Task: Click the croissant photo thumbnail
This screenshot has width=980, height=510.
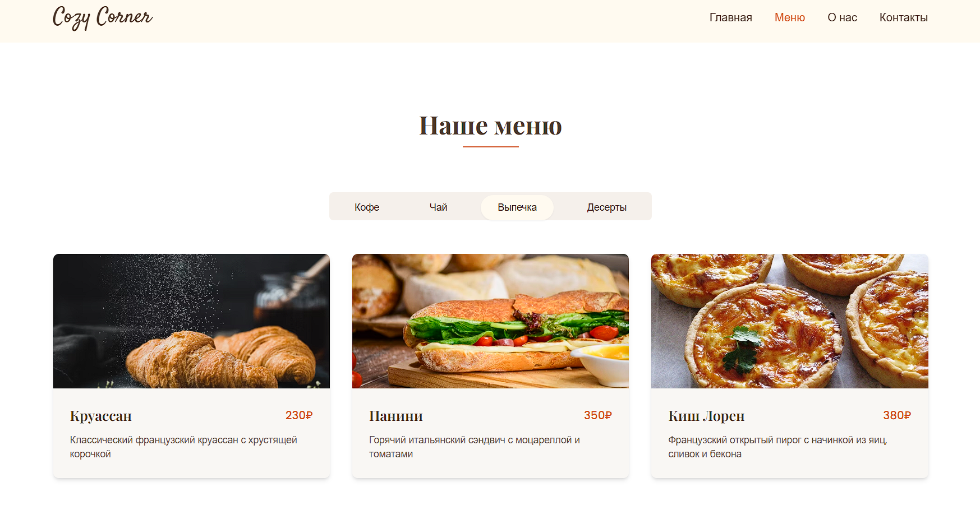Action: [191, 321]
